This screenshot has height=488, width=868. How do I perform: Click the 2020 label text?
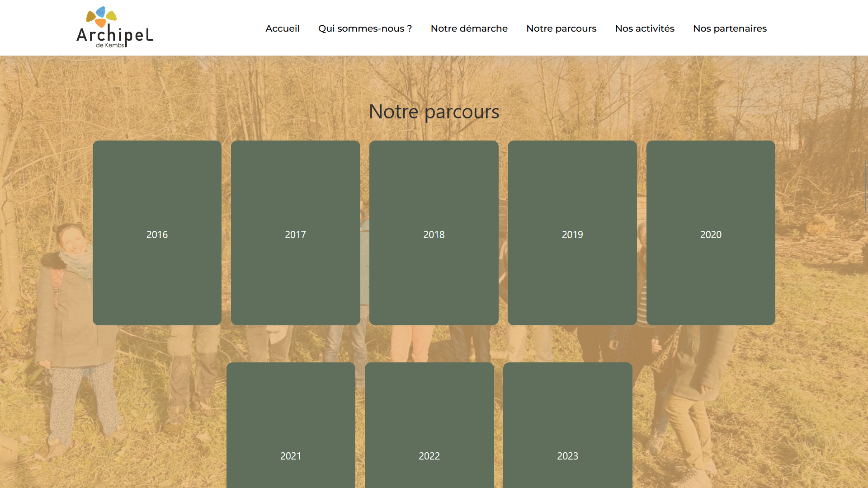point(710,235)
